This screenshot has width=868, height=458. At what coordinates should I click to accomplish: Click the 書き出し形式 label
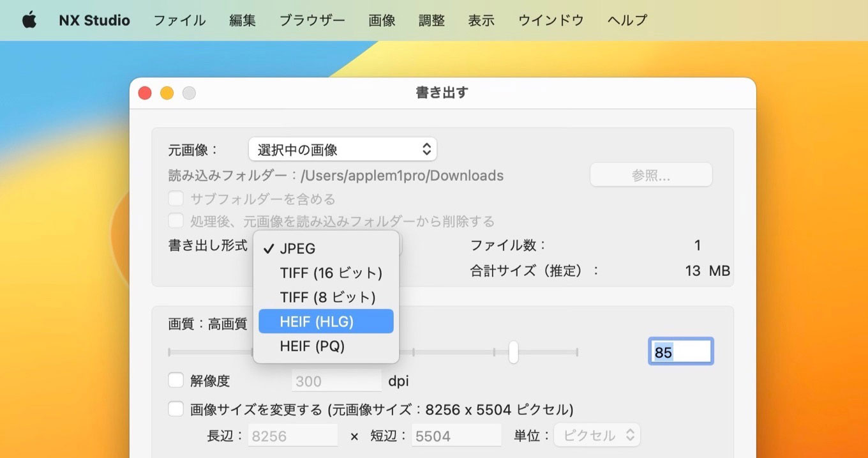207,245
